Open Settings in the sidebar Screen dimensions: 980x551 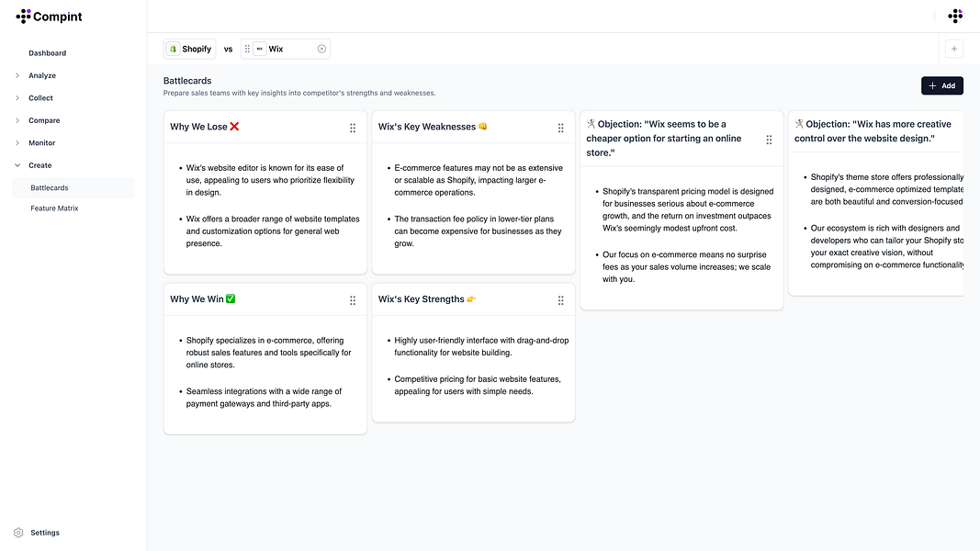tap(45, 533)
